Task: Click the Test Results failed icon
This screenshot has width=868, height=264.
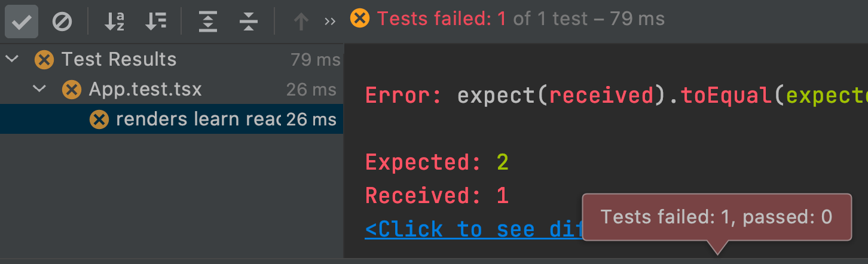Action: [x=44, y=60]
